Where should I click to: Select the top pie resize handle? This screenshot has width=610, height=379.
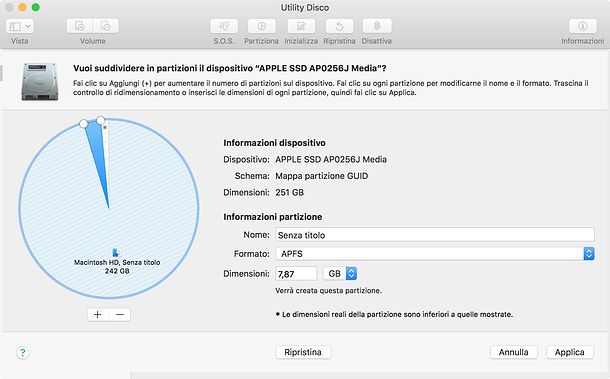coord(100,120)
